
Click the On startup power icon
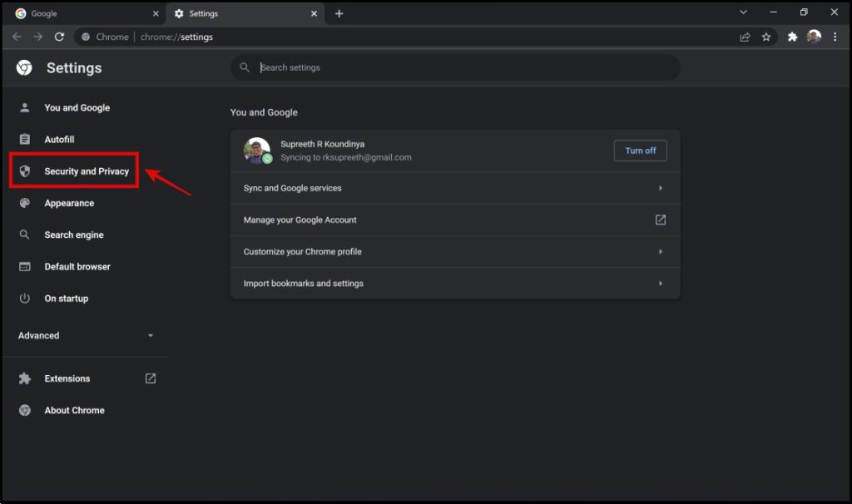coord(24,299)
